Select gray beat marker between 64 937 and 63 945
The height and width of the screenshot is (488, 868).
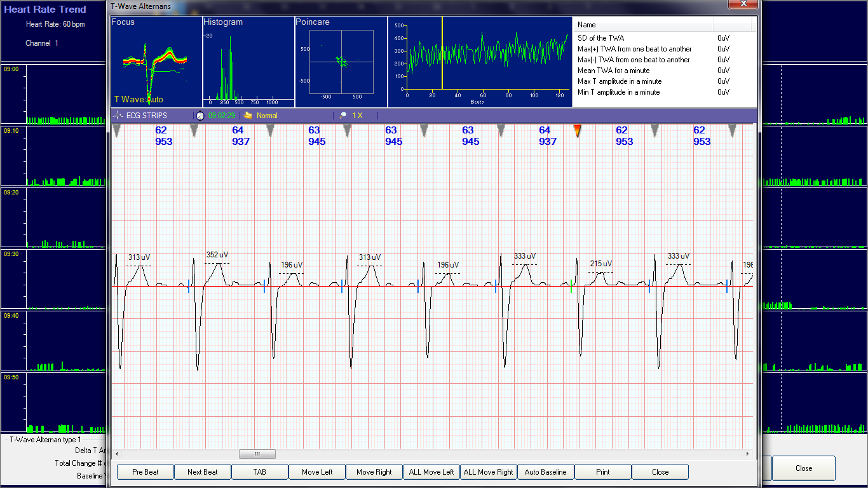point(270,131)
